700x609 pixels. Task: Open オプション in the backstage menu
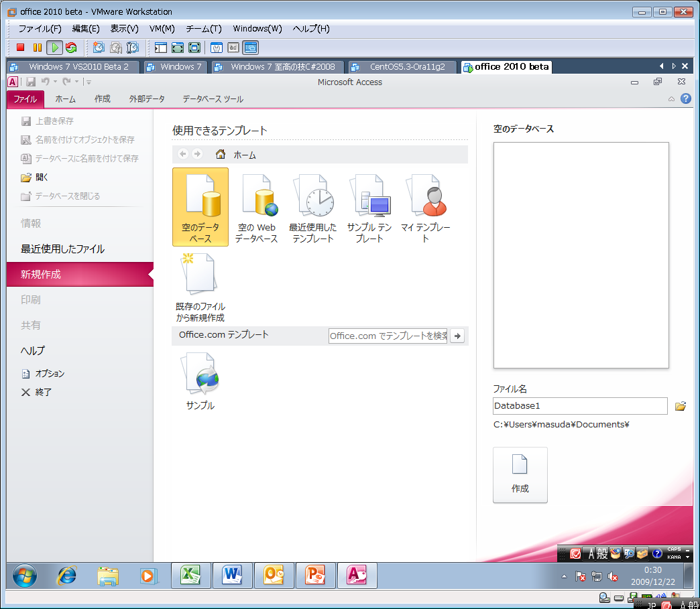(50, 374)
